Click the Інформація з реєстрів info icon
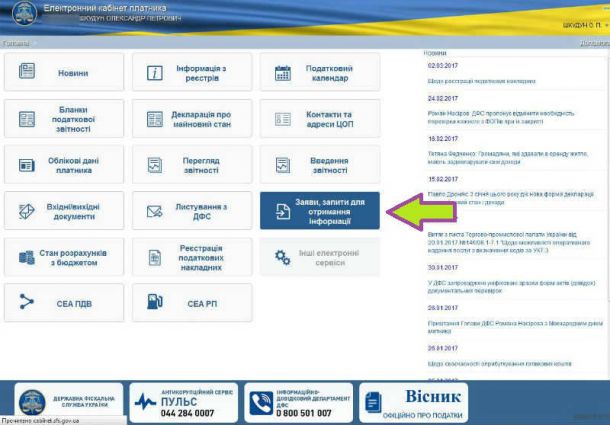The width and height of the screenshot is (610, 425). (x=154, y=73)
